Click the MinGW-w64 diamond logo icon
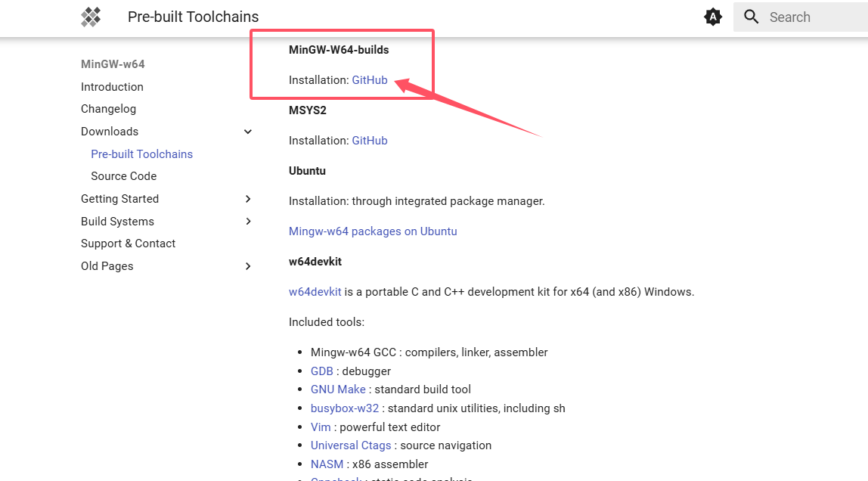The width and height of the screenshot is (868, 481). [91, 17]
